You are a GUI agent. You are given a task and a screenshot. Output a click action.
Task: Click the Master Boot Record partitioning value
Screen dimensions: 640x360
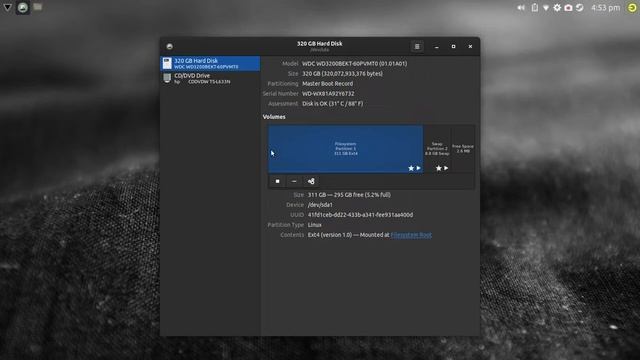327,84
